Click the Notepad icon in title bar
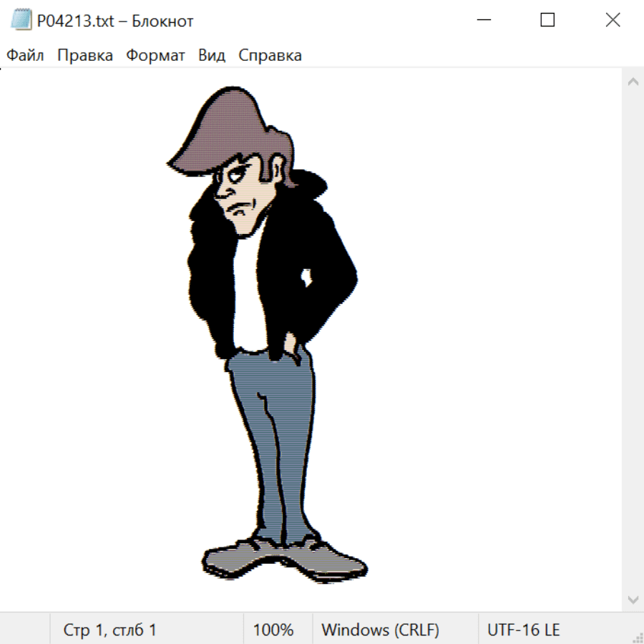Screen dimensions: 644x644 click(21, 21)
